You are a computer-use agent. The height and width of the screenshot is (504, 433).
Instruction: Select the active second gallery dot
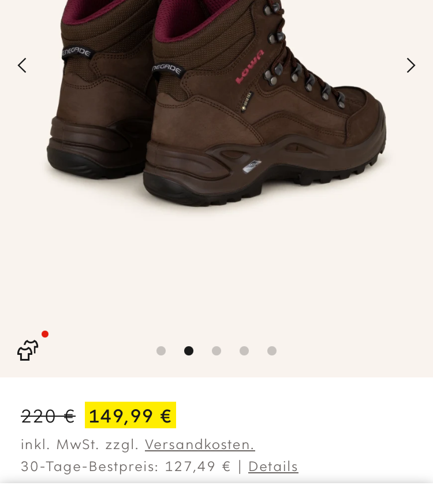189,351
